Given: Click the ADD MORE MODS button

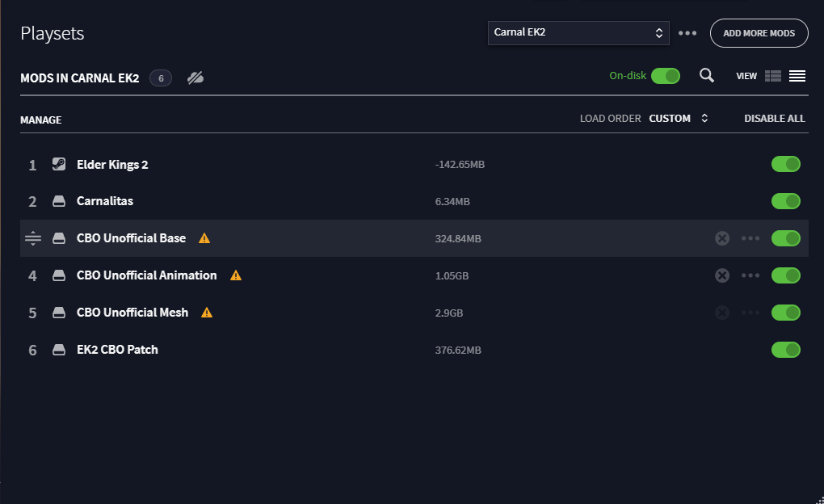Looking at the screenshot, I should coord(759,33).
